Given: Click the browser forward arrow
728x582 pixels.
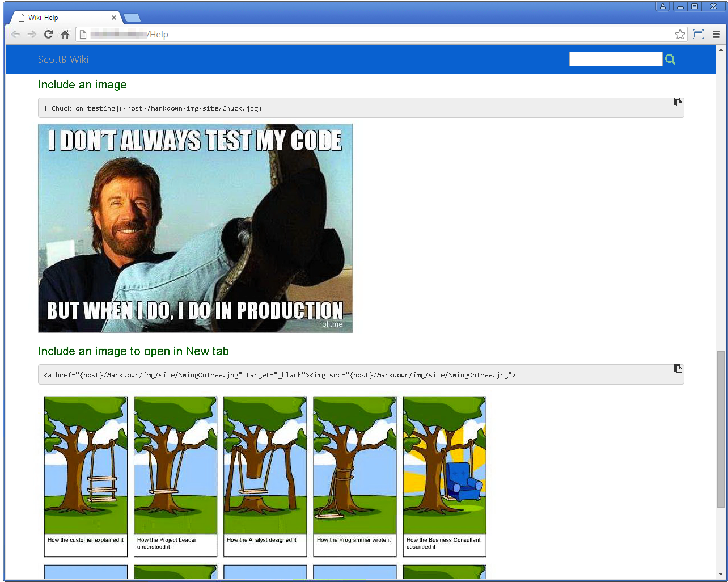Looking at the screenshot, I should (x=32, y=35).
